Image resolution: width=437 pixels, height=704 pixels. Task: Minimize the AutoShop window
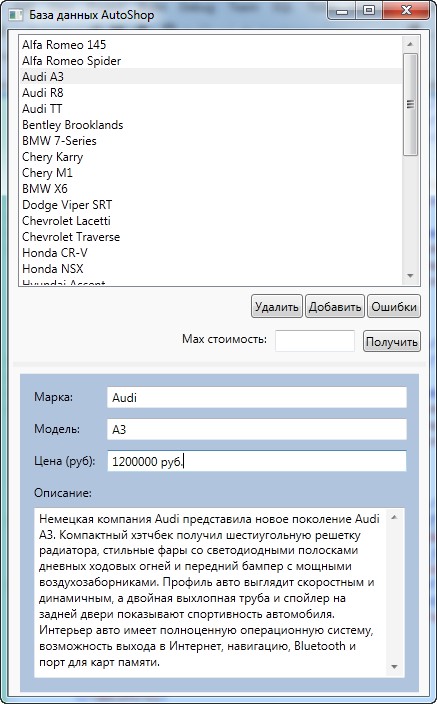(342, 11)
